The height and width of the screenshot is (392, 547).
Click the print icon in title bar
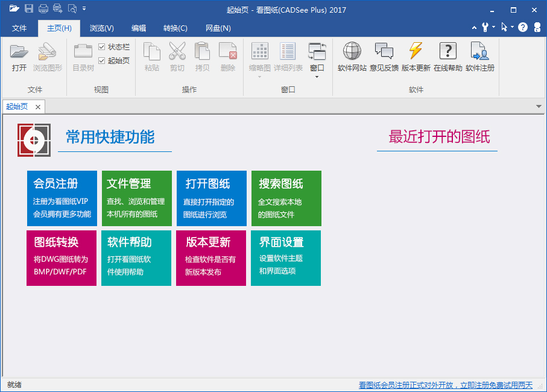(x=43, y=9)
